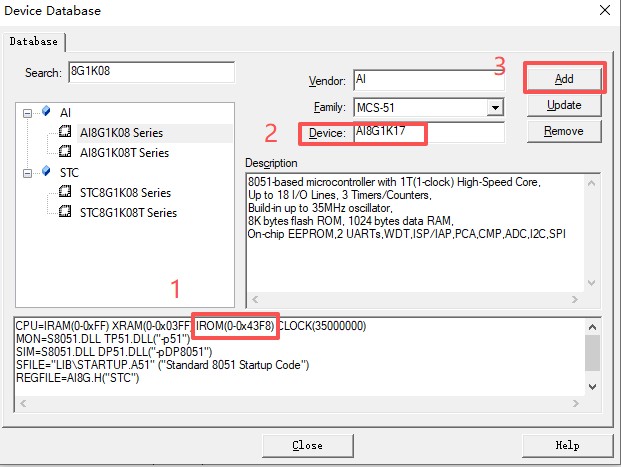Click description line 'Up to 18 I/O Lines'
The image size is (621, 467).
340,195
